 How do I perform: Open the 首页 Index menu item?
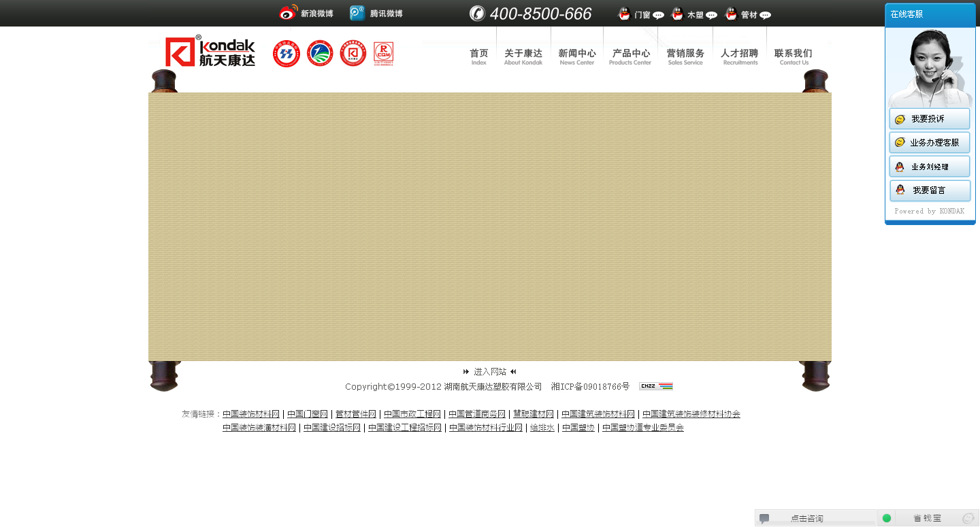(x=479, y=56)
